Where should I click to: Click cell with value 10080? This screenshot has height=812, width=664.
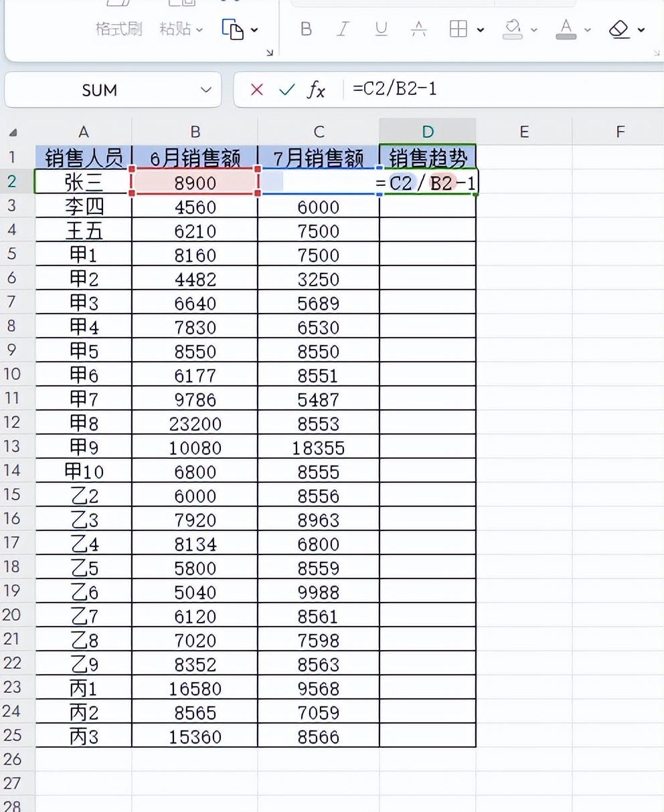click(195, 447)
